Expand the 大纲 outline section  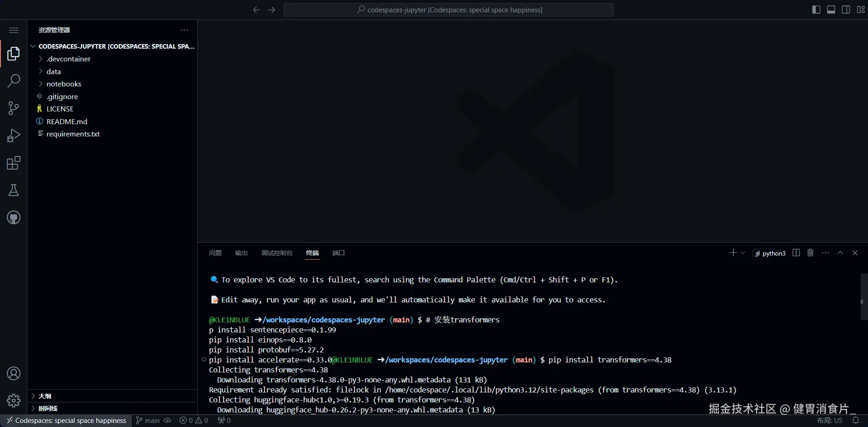(112, 396)
